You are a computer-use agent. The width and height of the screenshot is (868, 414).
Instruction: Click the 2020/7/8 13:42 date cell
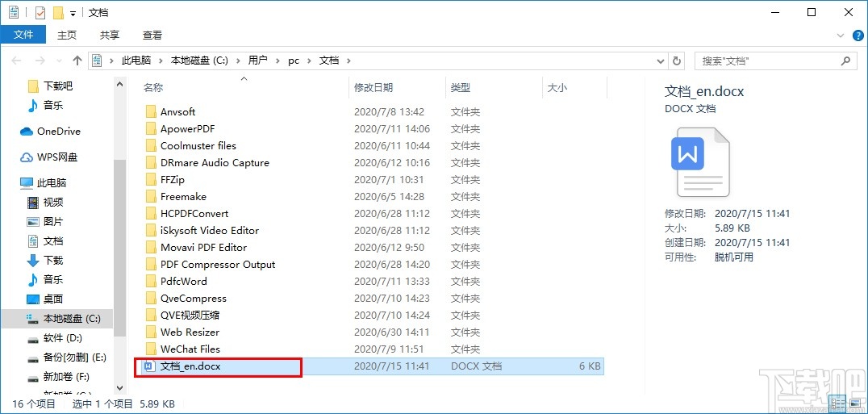[x=389, y=112]
